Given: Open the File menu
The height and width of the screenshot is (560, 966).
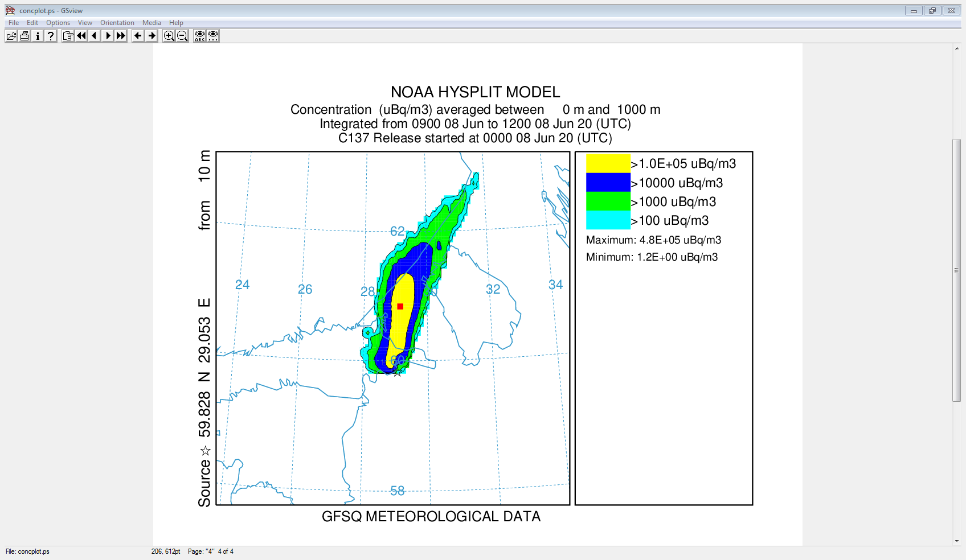Looking at the screenshot, I should [14, 23].
